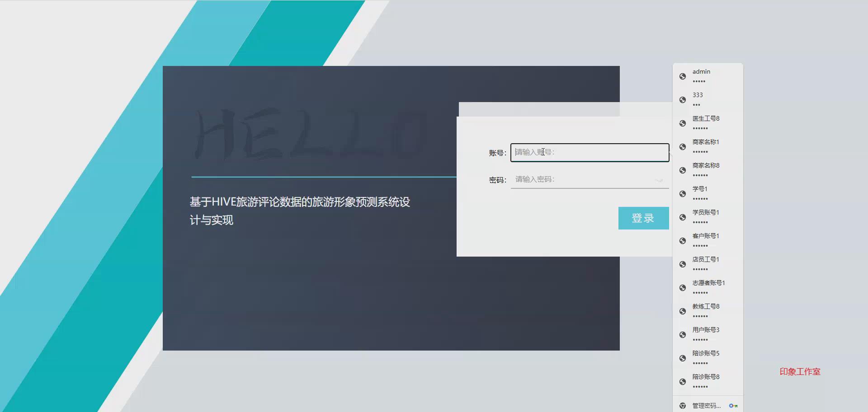Image resolution: width=868 pixels, height=412 pixels.
Task: Click the 请输入密码 password field
Action: [583, 179]
